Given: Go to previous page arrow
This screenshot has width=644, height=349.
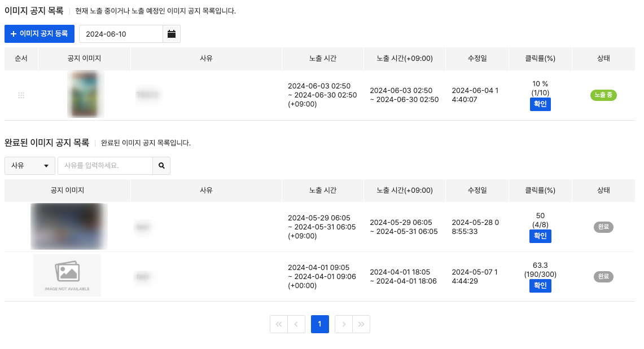Looking at the screenshot, I should point(296,324).
